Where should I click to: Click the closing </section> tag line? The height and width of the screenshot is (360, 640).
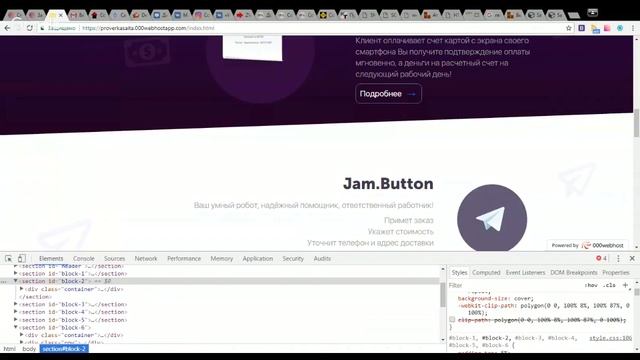click(36, 297)
